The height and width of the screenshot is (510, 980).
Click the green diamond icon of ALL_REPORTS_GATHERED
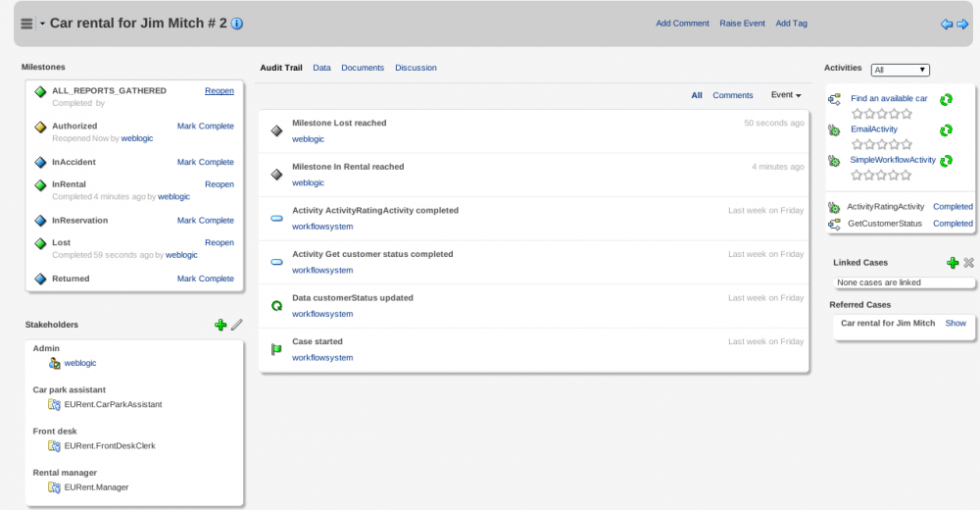40,92
